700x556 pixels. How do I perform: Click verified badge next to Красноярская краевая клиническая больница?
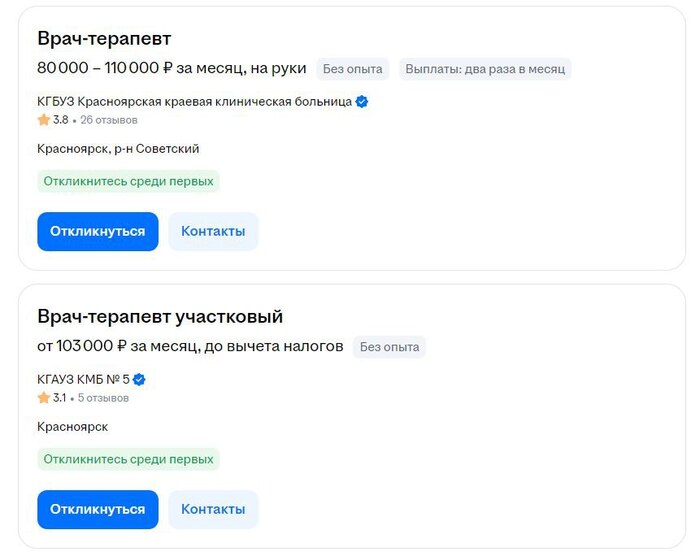click(x=362, y=102)
